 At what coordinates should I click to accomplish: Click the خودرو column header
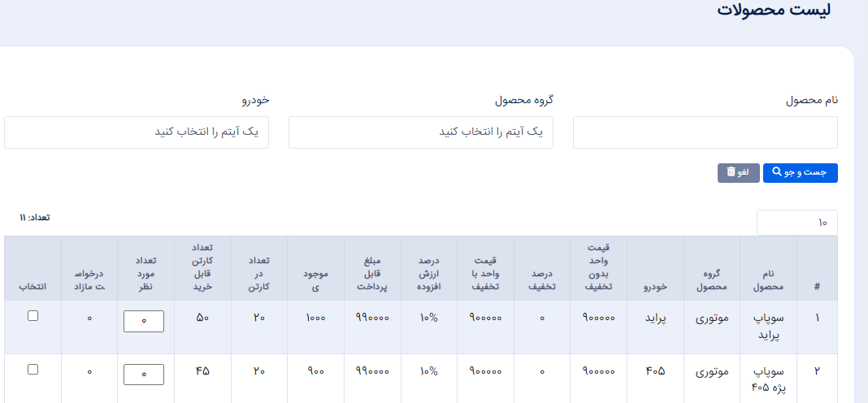(x=655, y=287)
